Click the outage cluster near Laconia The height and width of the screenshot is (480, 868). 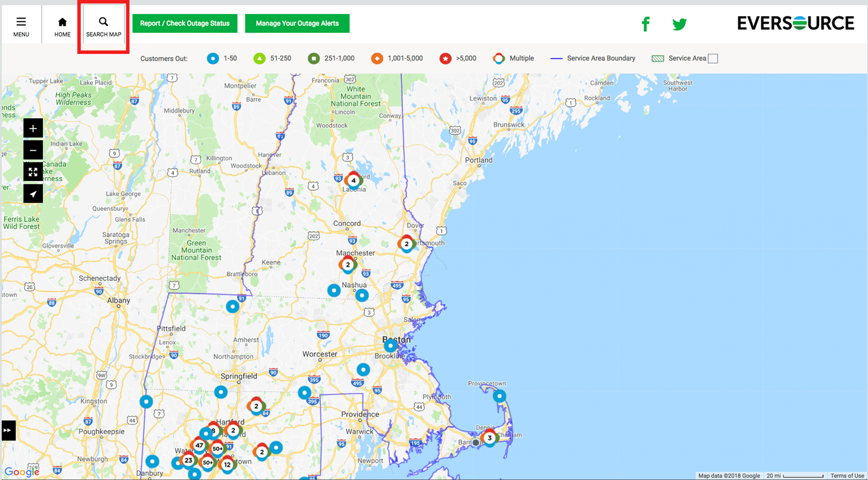click(353, 180)
